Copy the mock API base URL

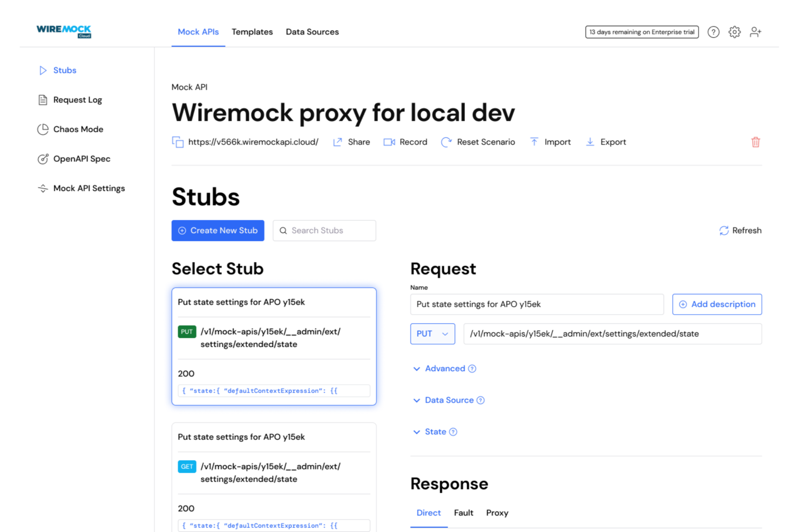[x=178, y=141]
